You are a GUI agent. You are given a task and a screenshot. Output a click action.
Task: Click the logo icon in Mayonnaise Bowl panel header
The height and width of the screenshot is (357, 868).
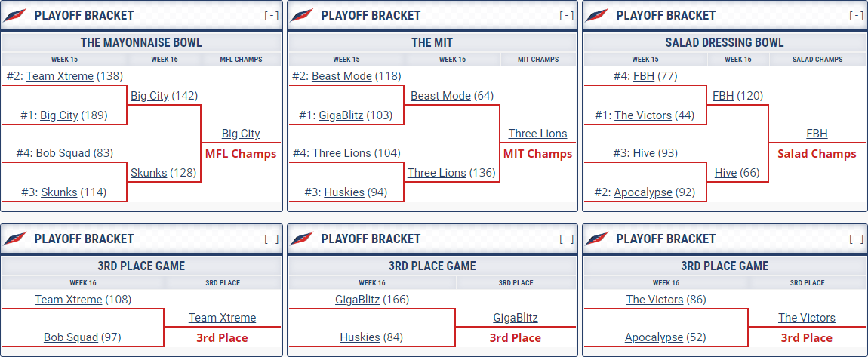(x=16, y=15)
